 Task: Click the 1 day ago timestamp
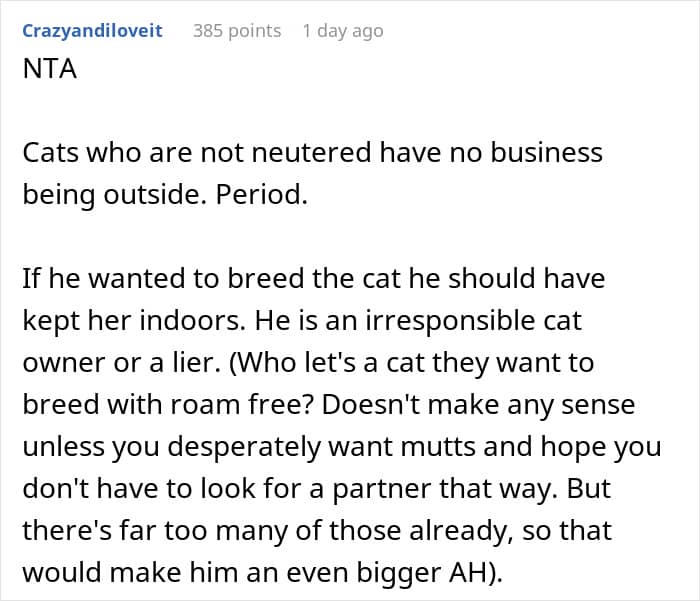[x=342, y=31]
